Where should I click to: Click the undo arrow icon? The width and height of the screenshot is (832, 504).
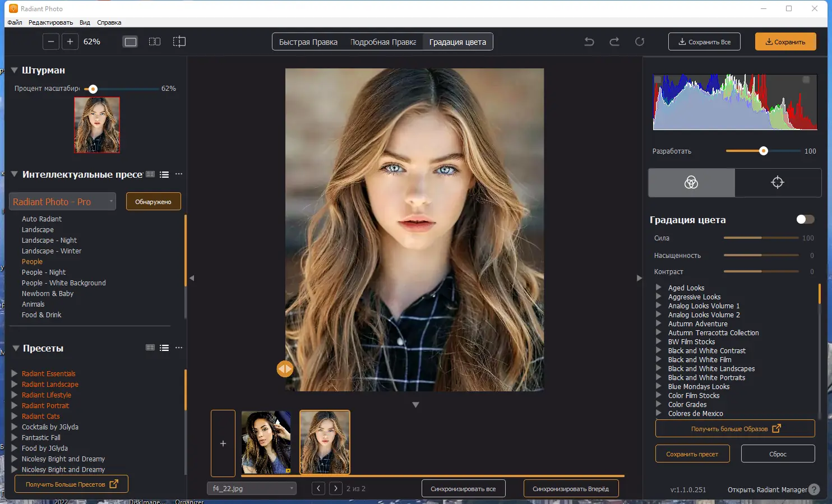[589, 41]
